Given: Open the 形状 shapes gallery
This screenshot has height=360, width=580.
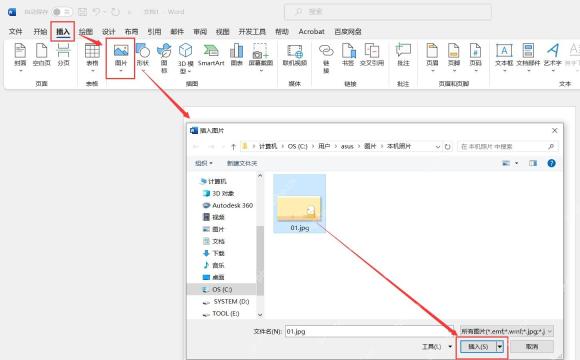Looking at the screenshot, I should pos(143,56).
